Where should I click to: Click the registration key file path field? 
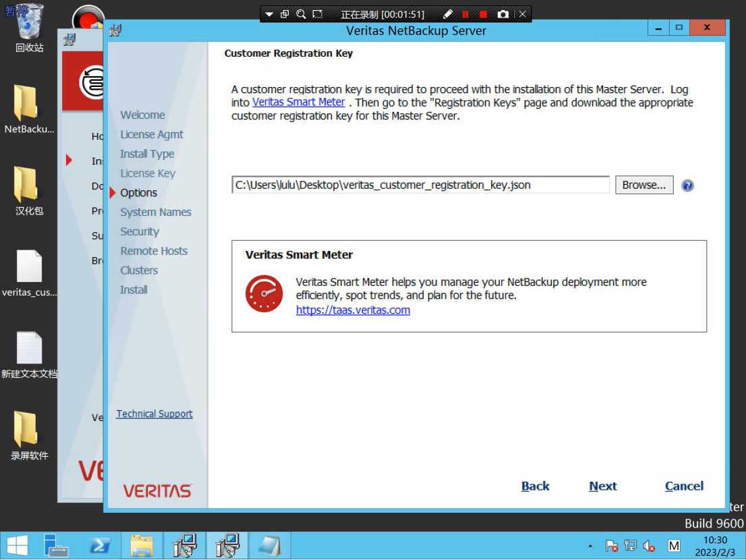[420, 185]
